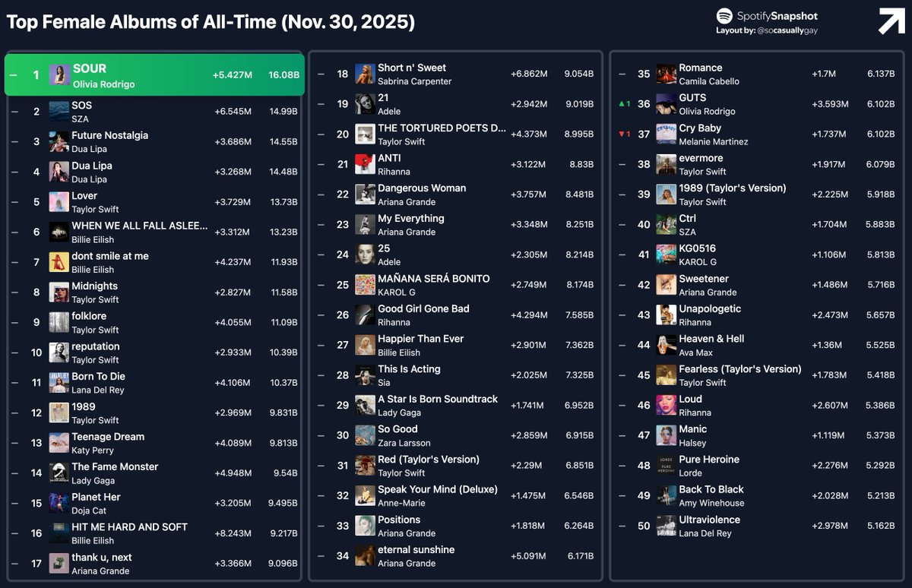The width and height of the screenshot is (912, 588).
Task: Click the 16.08B total for SOUR
Action: [283, 75]
